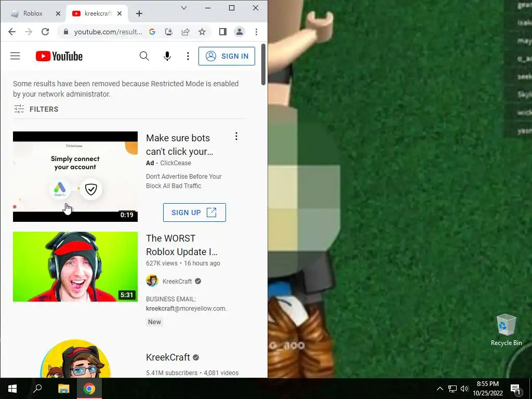Click the Chrome taskbar icon
The height and width of the screenshot is (399, 532).
point(89,389)
